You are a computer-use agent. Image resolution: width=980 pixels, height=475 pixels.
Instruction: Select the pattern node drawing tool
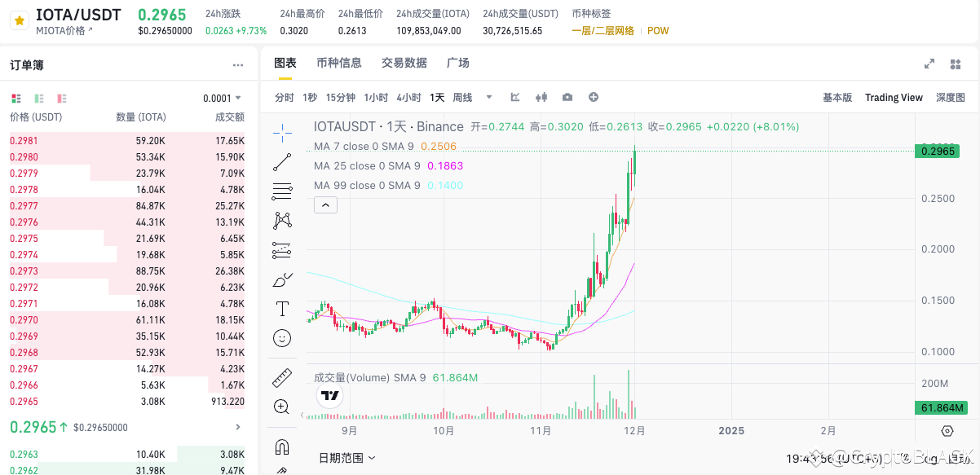[x=282, y=220]
